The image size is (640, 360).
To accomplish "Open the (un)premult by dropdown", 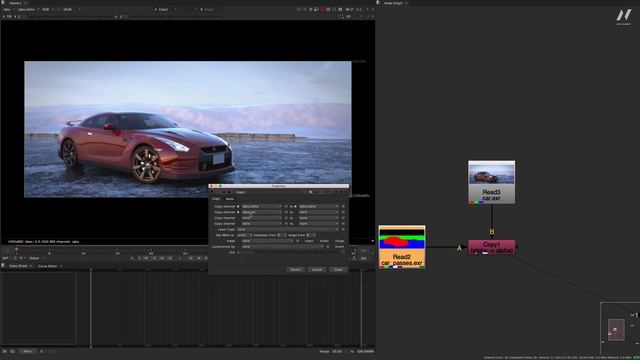I will pyautogui.click(x=282, y=247).
